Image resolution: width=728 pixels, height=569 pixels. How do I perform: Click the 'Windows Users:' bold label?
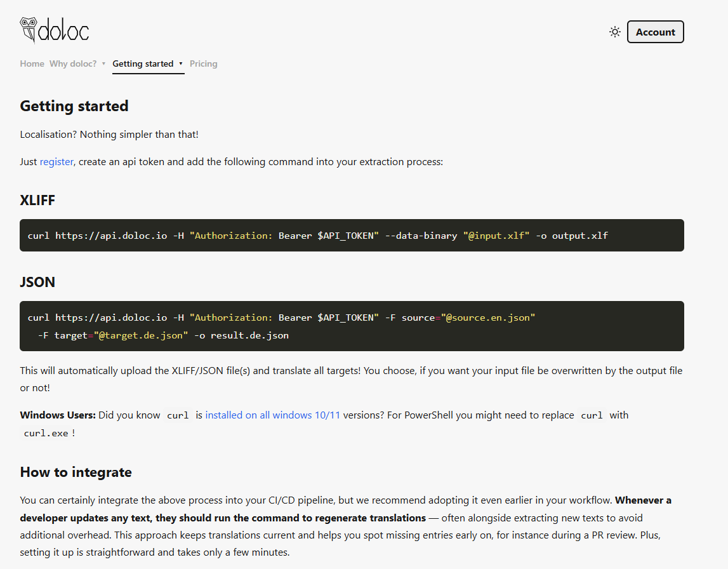tap(58, 415)
